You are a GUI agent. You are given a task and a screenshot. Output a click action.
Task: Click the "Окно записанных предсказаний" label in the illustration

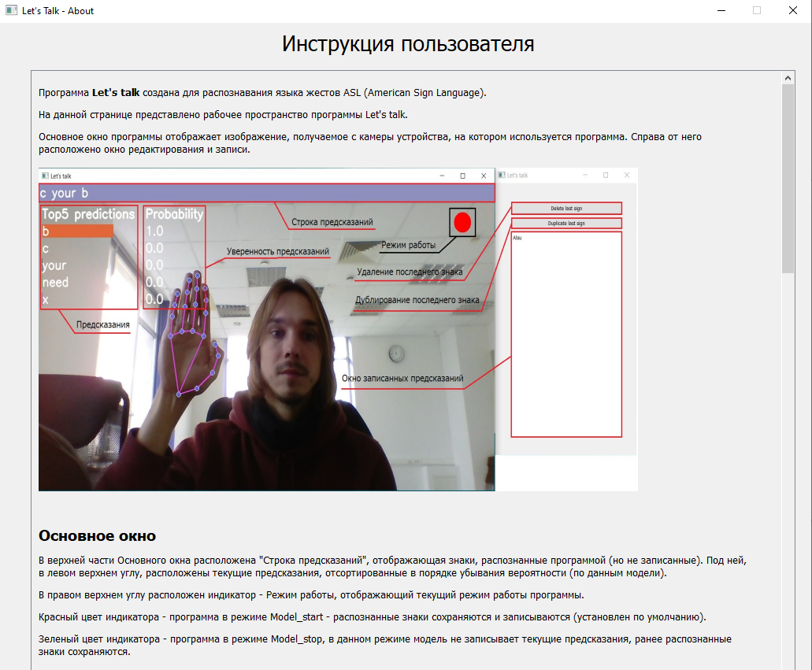point(402,379)
